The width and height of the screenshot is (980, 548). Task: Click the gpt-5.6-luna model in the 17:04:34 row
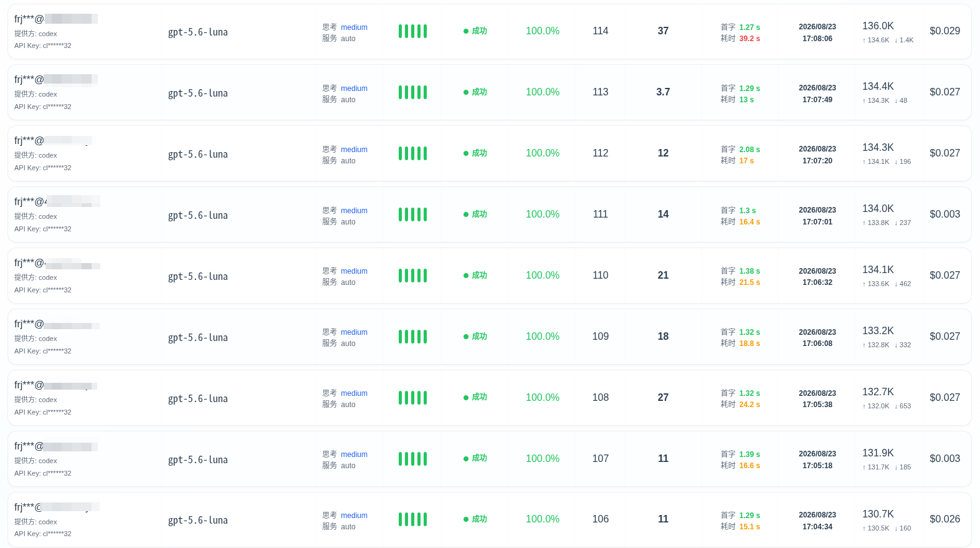198,520
